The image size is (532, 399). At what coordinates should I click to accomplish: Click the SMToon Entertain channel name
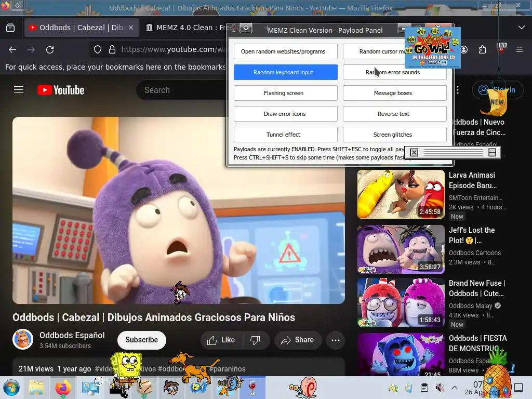coord(475,197)
